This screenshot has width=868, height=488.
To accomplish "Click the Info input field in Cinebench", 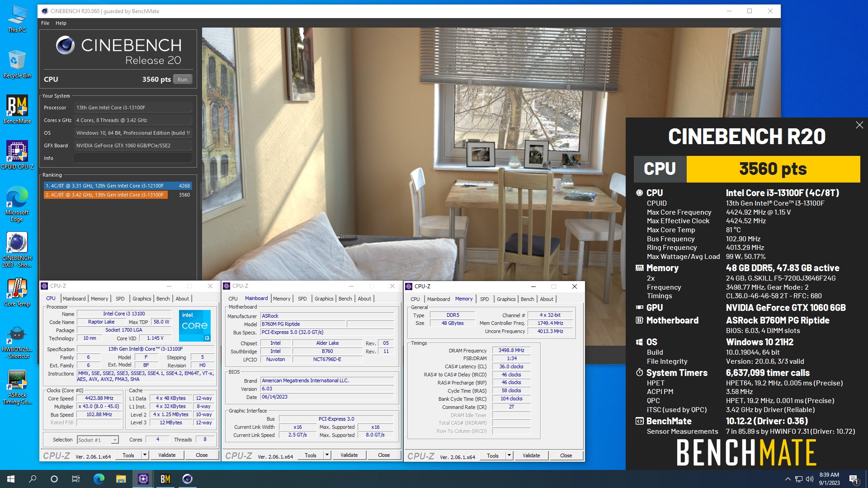I will pos(133,158).
